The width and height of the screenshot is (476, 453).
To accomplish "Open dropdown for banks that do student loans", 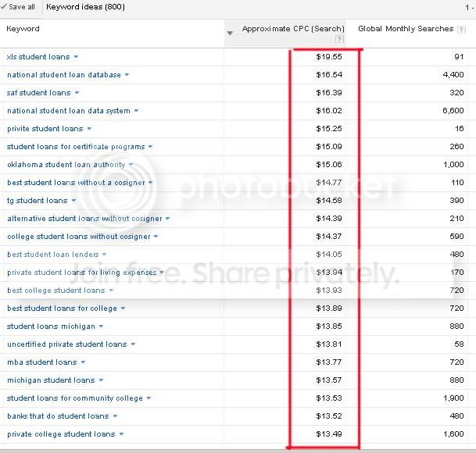I will tap(115, 416).
